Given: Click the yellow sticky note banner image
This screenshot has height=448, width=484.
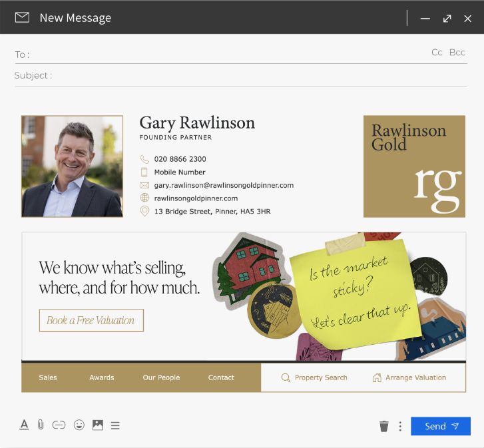Looking at the screenshot, I should tap(356, 295).
